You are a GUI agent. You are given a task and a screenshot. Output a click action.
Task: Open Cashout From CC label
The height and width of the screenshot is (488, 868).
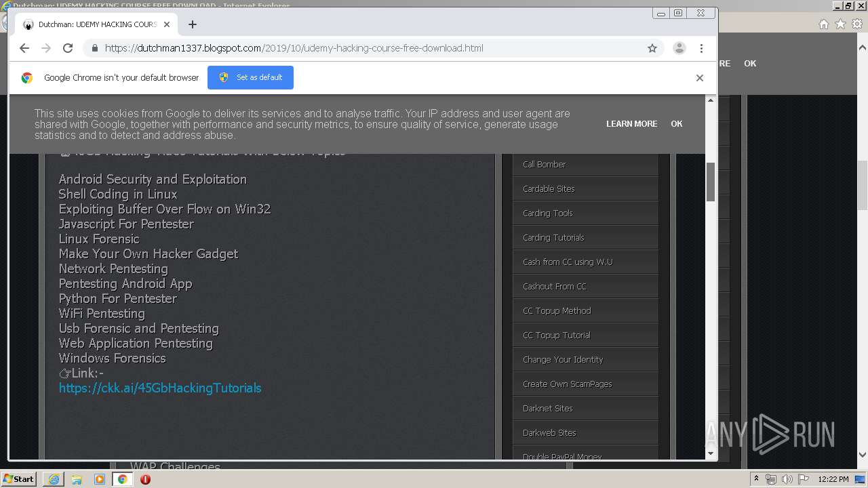(554, 287)
